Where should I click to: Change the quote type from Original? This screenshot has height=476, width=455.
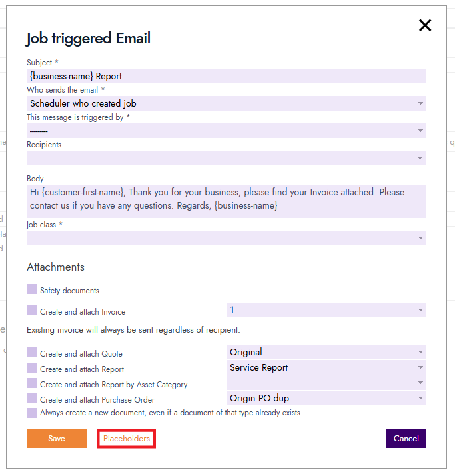pyautogui.click(x=326, y=352)
